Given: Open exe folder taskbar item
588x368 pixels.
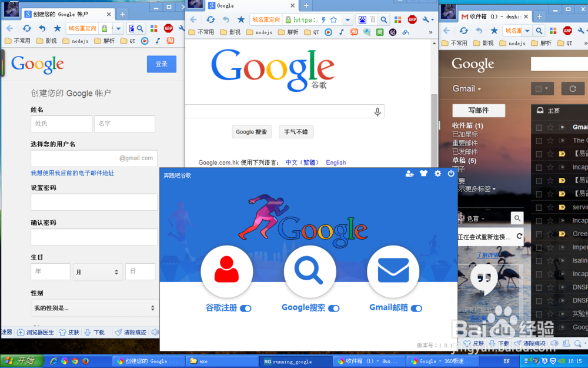Looking at the screenshot, I should [222, 362].
